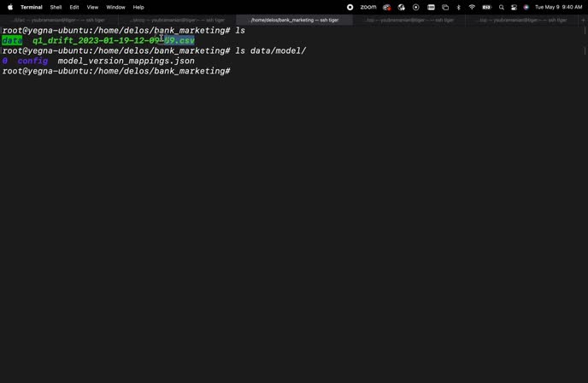This screenshot has width=588, height=383.
Task: Open the Terminal application menu
Action: [32, 7]
